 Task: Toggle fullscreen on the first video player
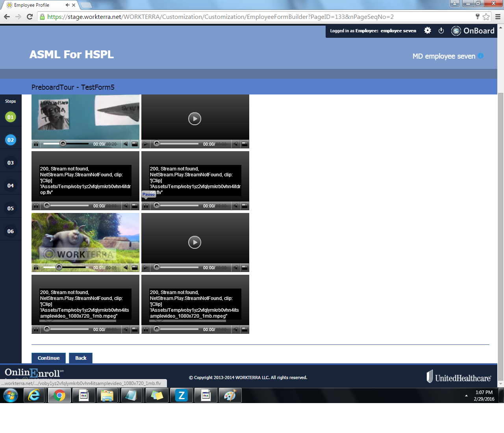135,144
